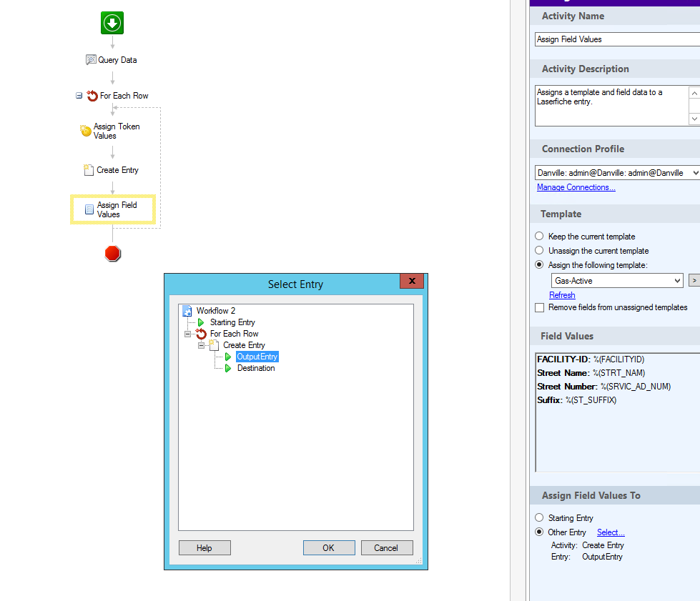Open the Connection Profile dropdown

695,173
